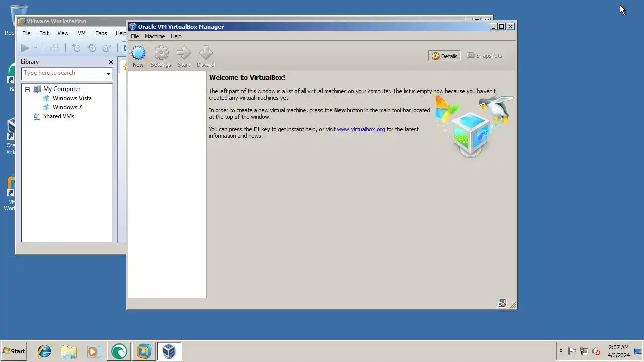
Task: Click the muted volume tray icon
Action: 596,351
